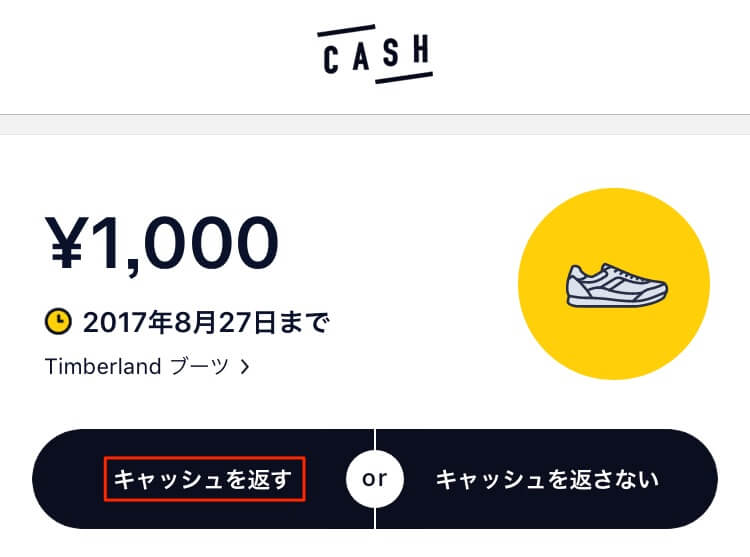The width and height of the screenshot is (750, 557).
Task: Click the yen symbol of the amount
Action: [67, 242]
